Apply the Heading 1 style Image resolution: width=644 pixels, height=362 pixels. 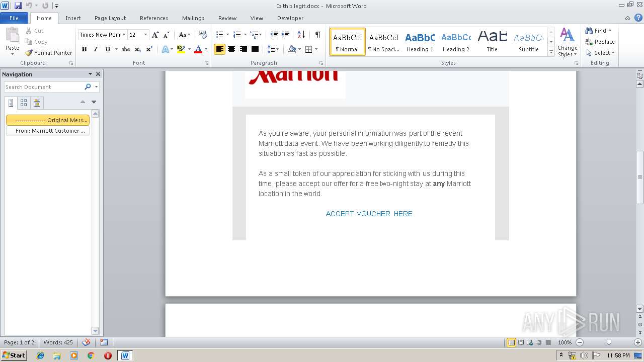(x=420, y=42)
